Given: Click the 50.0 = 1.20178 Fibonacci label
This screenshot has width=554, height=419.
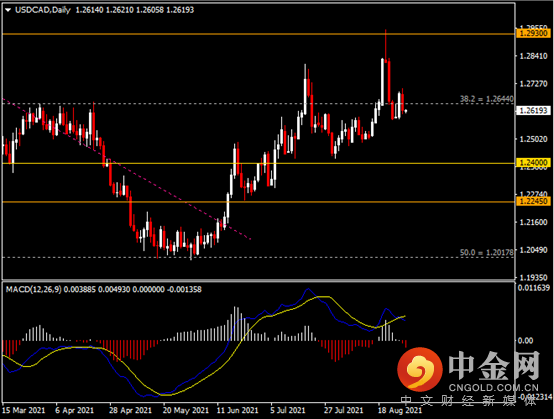Looking at the screenshot, I should pyautogui.click(x=487, y=252).
